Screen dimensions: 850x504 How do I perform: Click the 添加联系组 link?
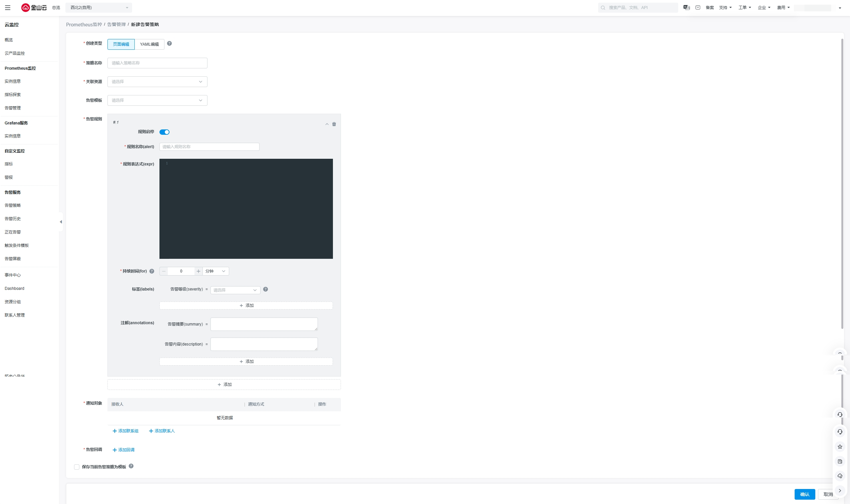[125, 431]
